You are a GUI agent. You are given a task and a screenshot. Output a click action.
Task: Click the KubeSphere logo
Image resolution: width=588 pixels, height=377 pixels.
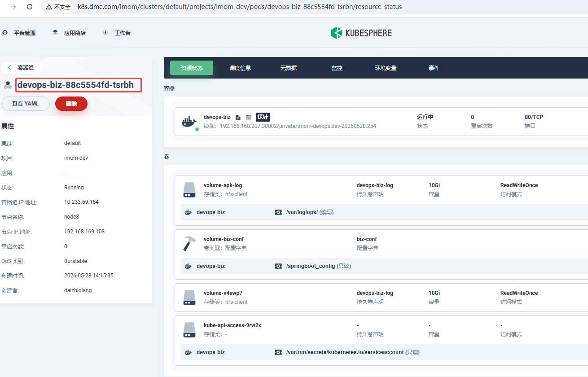(x=361, y=33)
